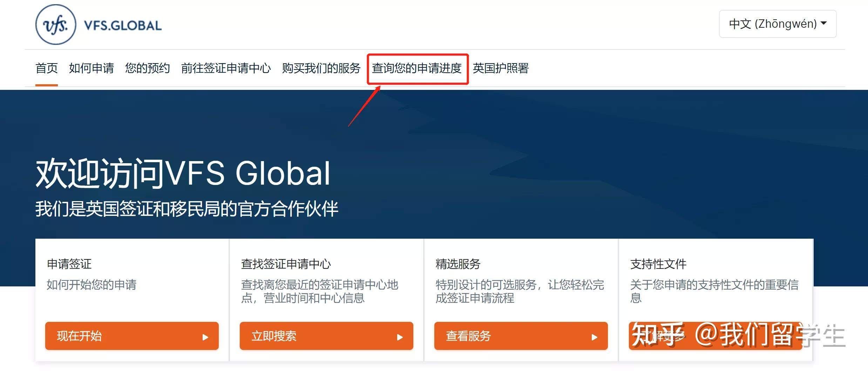Click 查询您的申请进度 navigation item
The image size is (868, 371).
417,68
